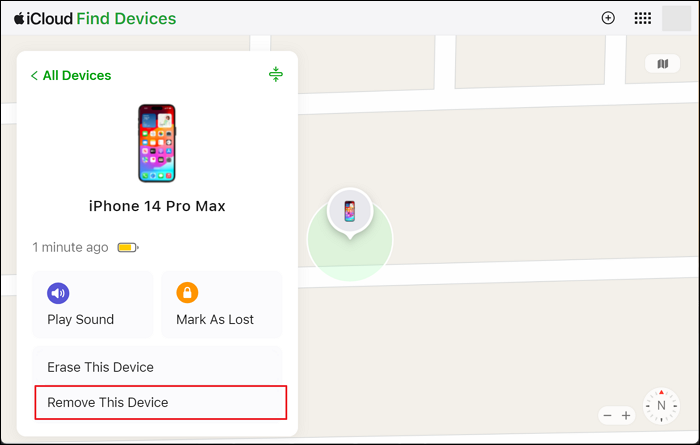Click the orange Mark As Lost lock icon
The image size is (700, 445).
pyautogui.click(x=187, y=293)
